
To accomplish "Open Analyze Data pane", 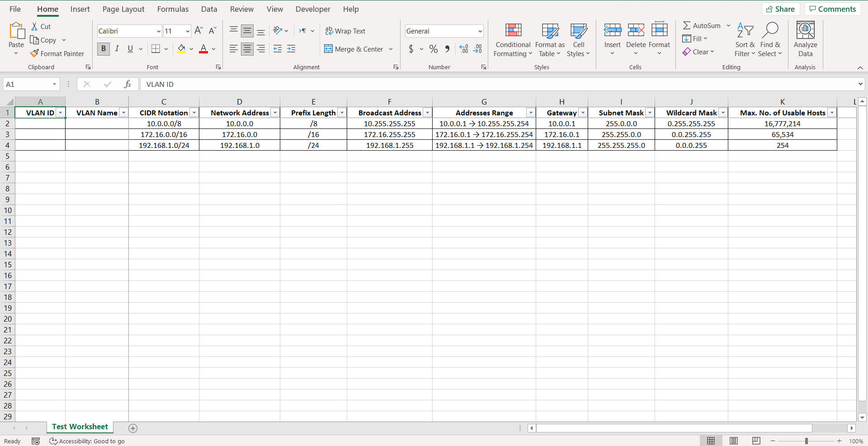I will (805, 40).
